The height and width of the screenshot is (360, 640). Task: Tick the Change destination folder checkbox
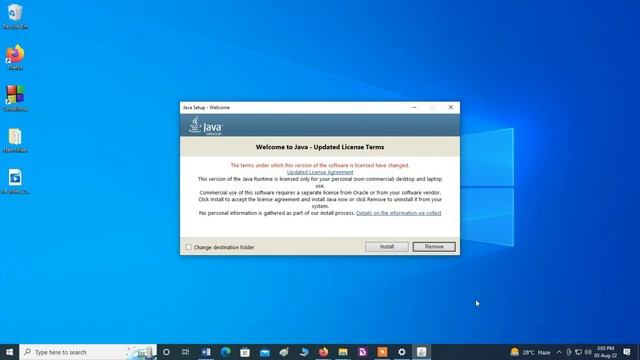point(189,247)
